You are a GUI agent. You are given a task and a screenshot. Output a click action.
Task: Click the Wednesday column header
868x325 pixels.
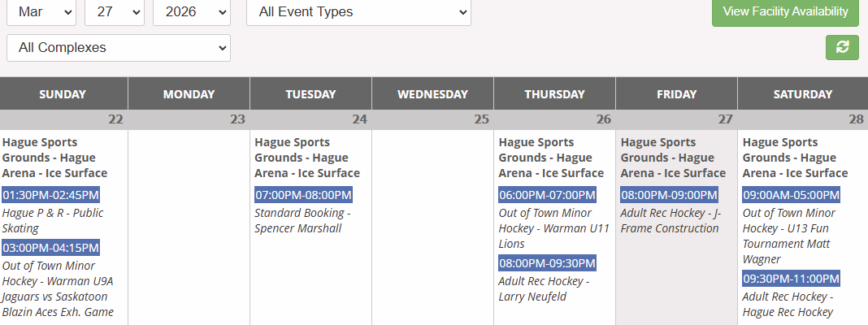[432, 94]
